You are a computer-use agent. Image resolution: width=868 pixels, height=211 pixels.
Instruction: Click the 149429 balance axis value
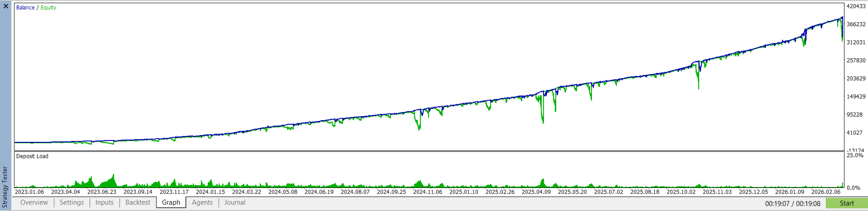pyautogui.click(x=856, y=97)
